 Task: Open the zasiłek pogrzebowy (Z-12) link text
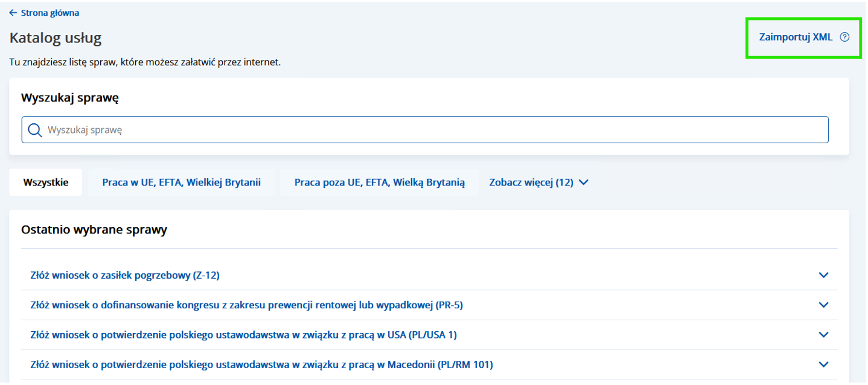point(124,275)
